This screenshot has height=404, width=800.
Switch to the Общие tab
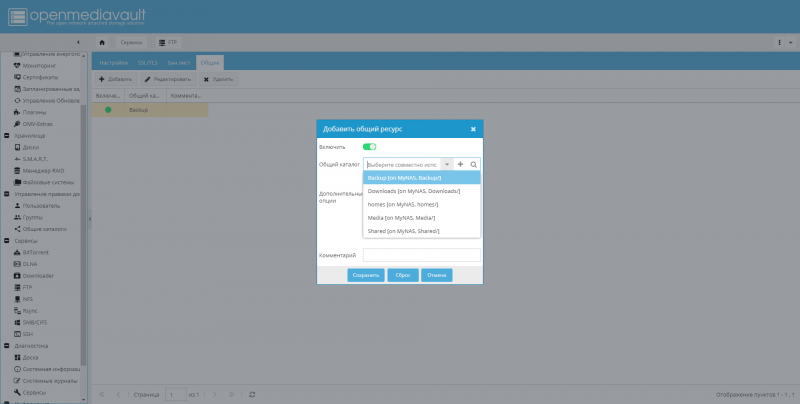pos(210,63)
